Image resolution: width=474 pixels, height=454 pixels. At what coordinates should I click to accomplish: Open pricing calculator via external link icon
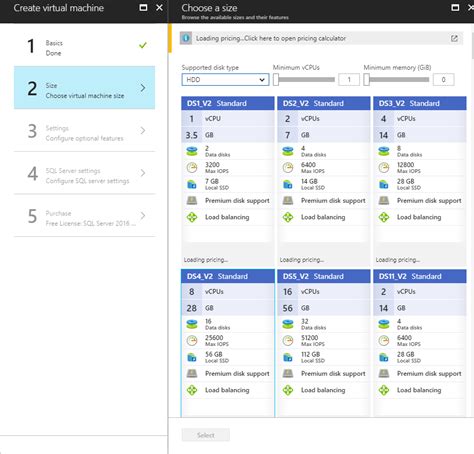pos(454,39)
